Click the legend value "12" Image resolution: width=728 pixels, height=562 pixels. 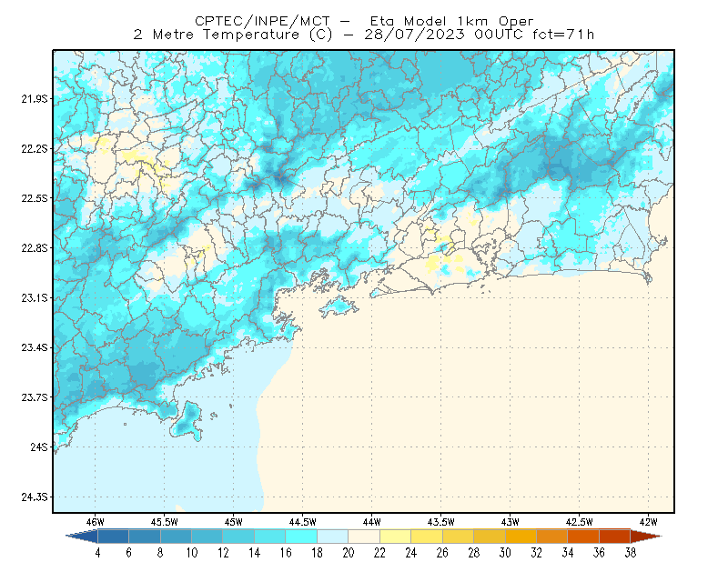[x=223, y=553]
